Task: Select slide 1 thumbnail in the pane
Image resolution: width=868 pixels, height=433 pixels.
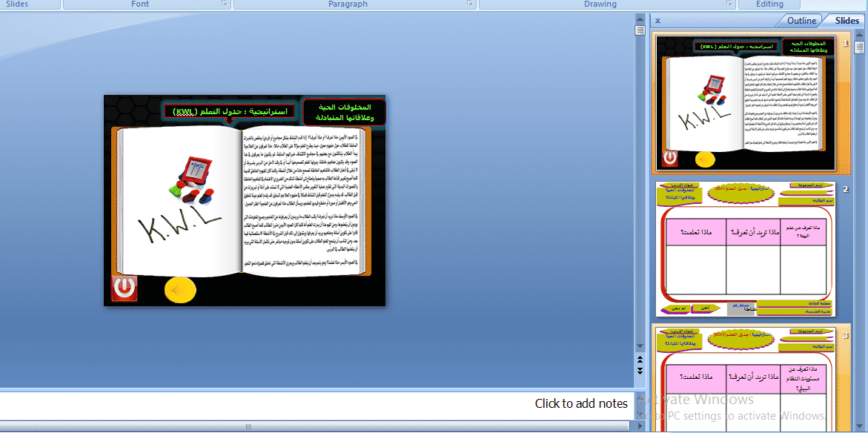Action: coord(745,104)
